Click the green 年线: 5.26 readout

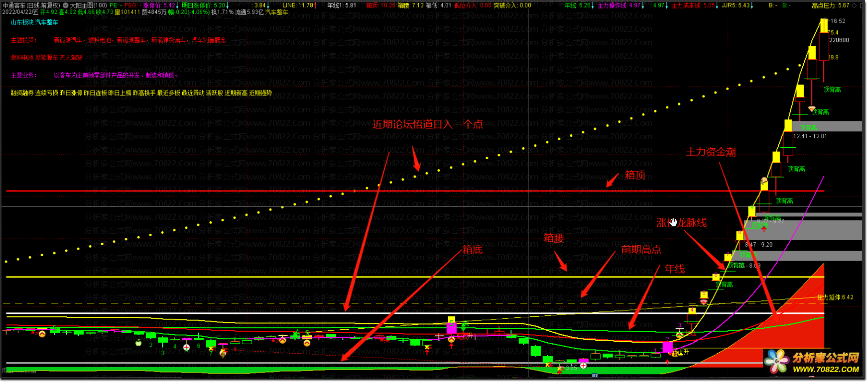tap(577, 5)
